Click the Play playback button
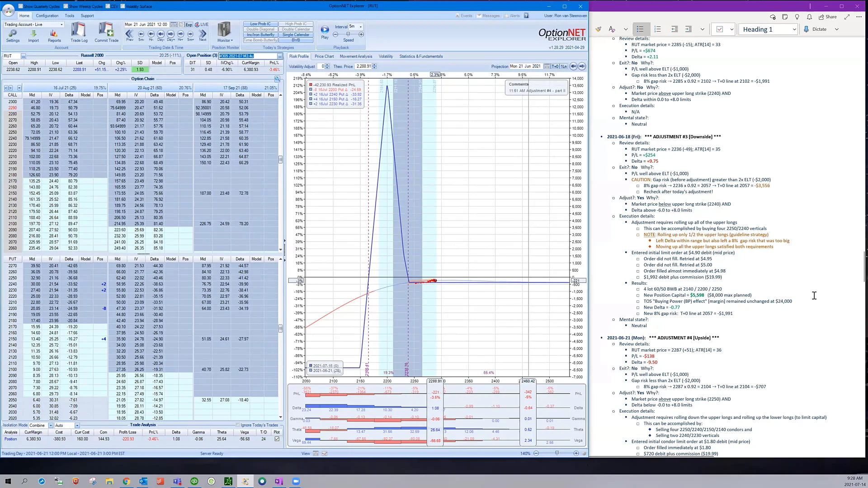The height and width of the screenshot is (488, 868). point(325,32)
